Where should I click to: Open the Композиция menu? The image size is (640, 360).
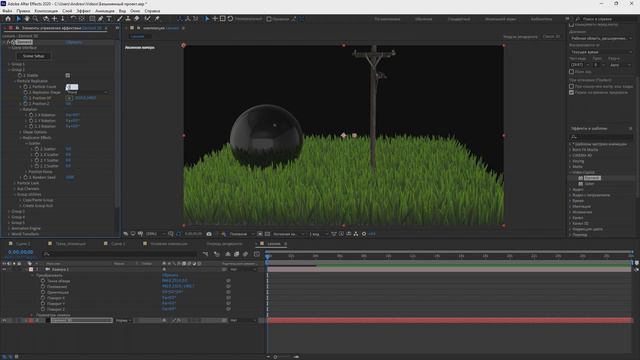46,11
